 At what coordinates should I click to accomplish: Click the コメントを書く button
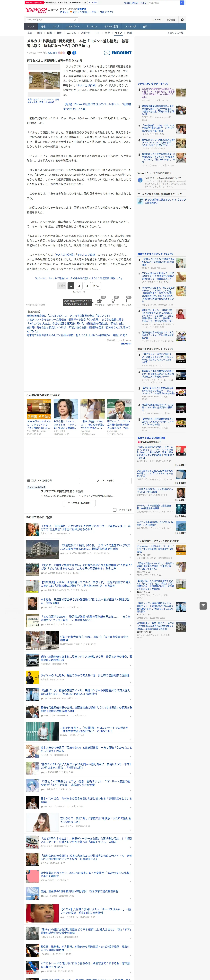[x=105, y=481]
